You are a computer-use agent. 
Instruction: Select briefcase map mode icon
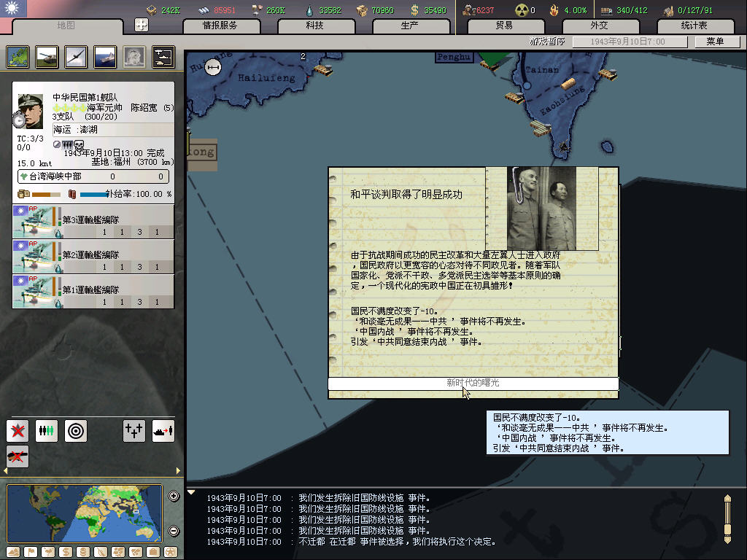153,553
